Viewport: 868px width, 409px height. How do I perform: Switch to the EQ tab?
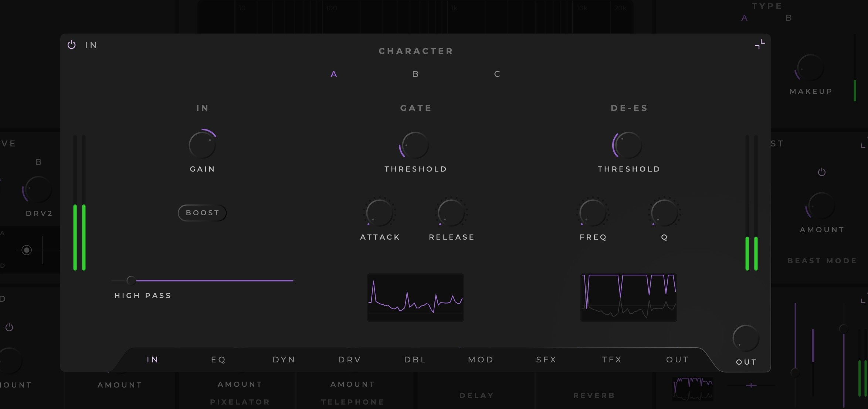218,359
